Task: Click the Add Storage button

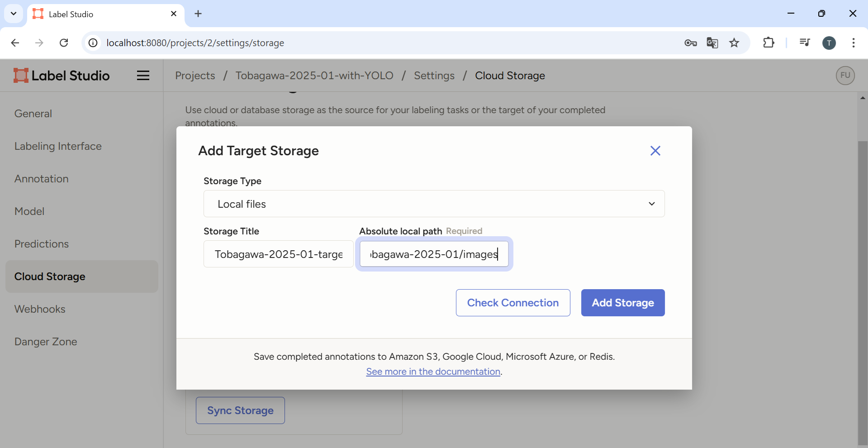Action: click(622, 303)
